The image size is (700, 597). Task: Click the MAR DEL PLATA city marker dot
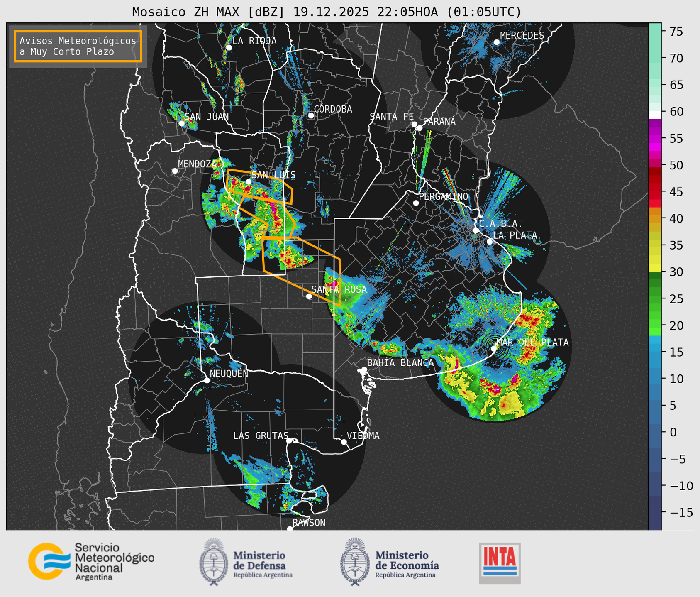coord(494,349)
